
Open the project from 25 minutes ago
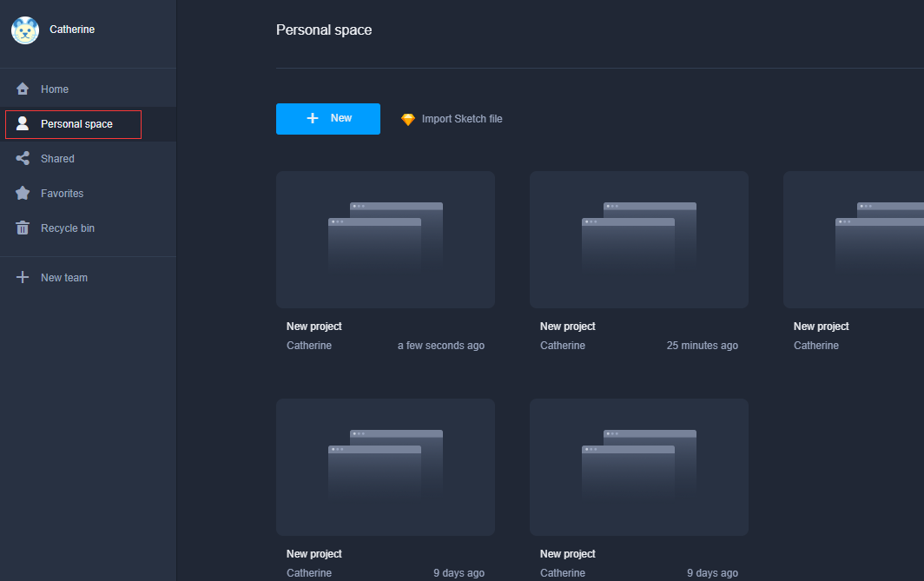coord(639,240)
